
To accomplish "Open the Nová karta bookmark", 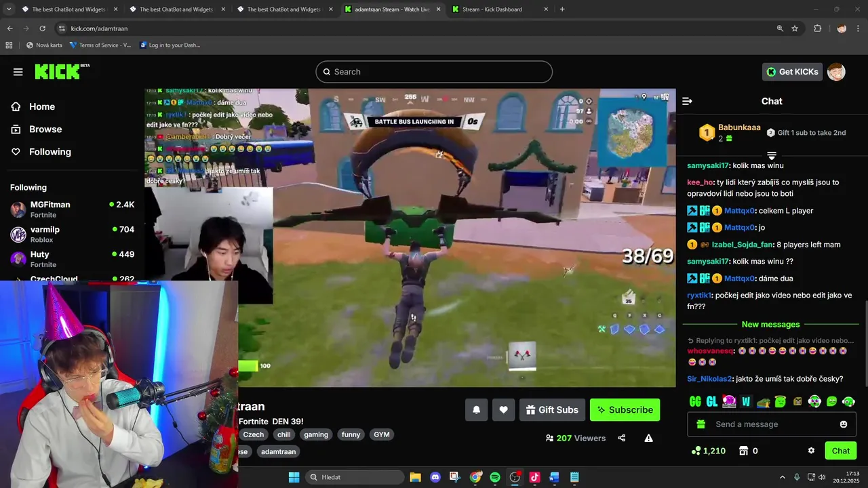I will pyautogui.click(x=44, y=45).
